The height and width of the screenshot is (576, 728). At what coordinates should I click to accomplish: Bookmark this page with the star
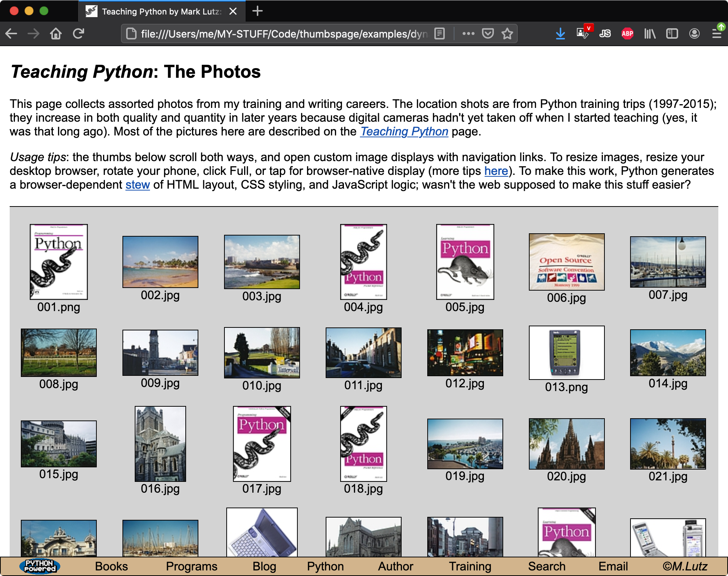point(507,34)
